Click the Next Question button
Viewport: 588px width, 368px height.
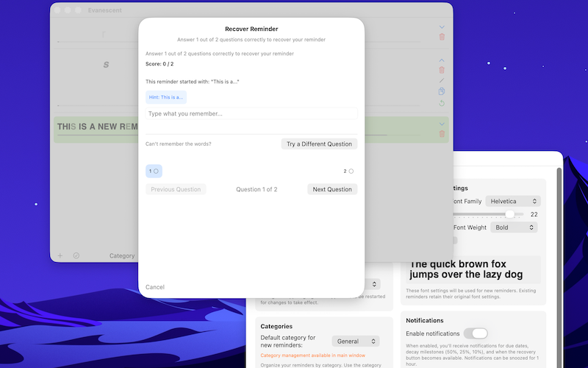pos(332,189)
